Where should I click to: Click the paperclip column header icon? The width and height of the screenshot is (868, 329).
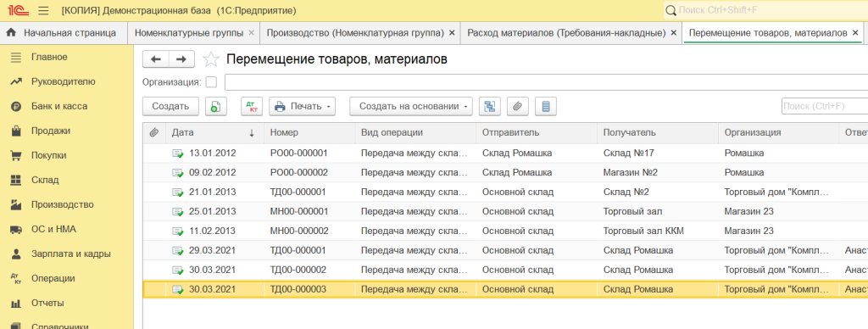[x=154, y=133]
